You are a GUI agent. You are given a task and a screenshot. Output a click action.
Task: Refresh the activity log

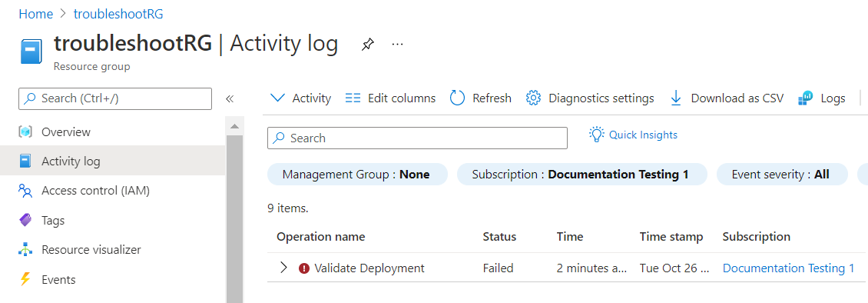coord(481,98)
